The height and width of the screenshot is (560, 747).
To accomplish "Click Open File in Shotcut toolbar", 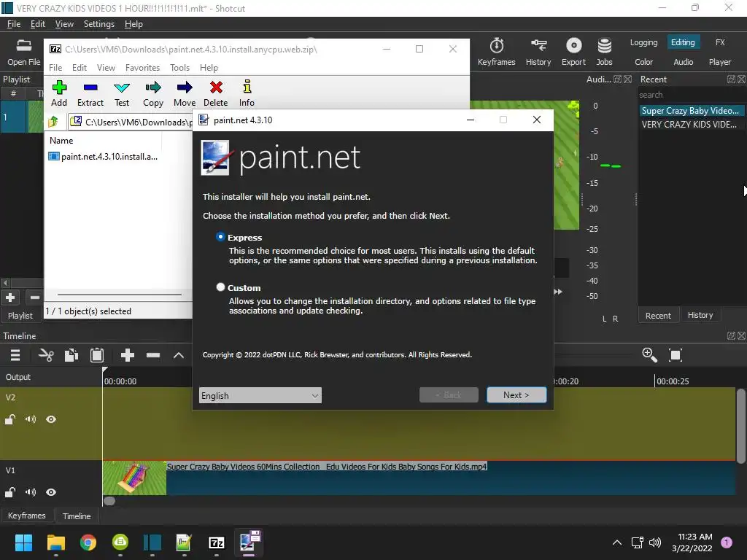I will click(23, 52).
